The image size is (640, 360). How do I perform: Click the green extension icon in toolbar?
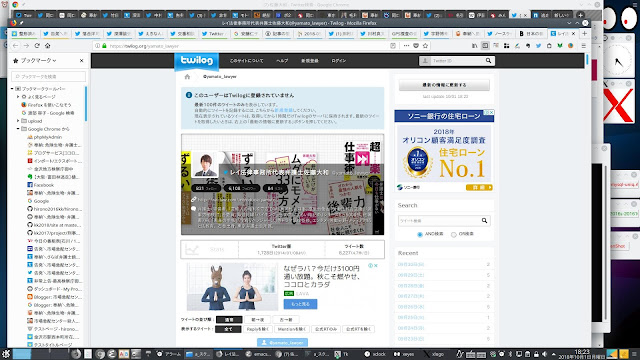[560, 46]
